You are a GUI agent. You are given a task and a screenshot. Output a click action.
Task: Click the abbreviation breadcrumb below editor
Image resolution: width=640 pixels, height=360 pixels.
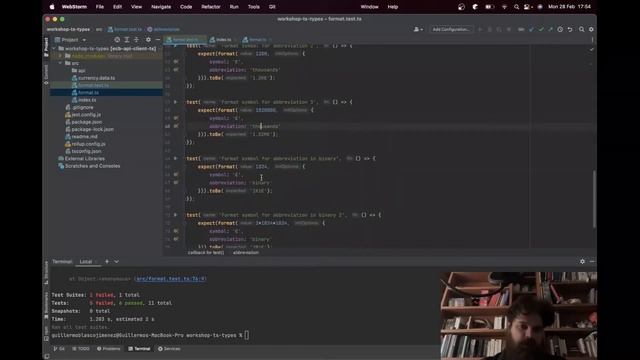[246, 253]
